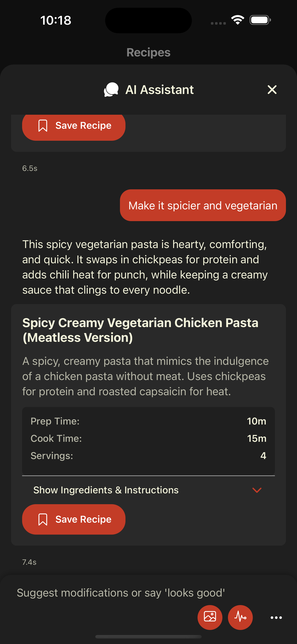Tap the AI Assistant chat bubbles icon
This screenshot has width=297, height=644.
(111, 90)
